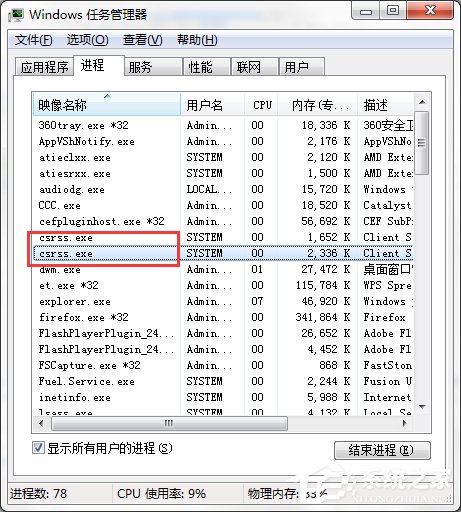Select FlashPlayerPlugin row with 4,452 K
Viewport: 461px width, 512px height.
click(x=223, y=349)
